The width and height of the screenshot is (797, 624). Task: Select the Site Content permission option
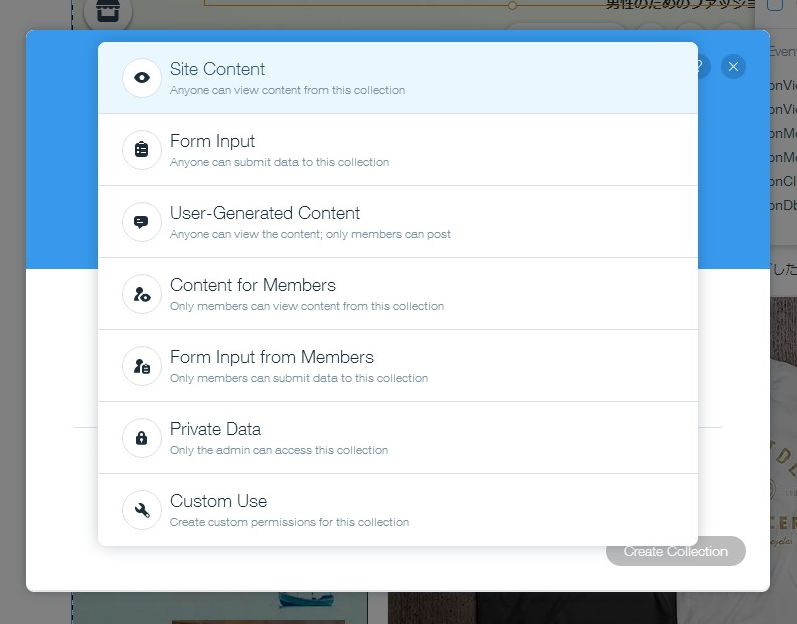coord(398,78)
